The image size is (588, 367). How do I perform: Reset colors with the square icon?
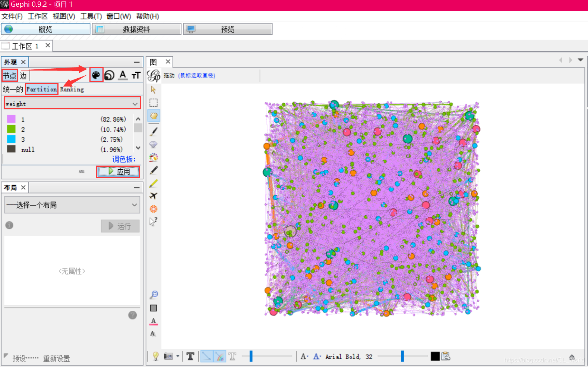tap(154, 308)
